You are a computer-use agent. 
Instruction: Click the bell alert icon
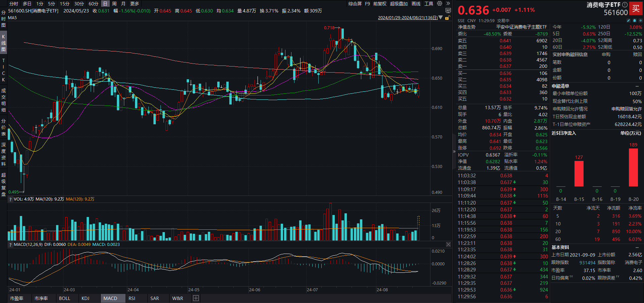coord(635,20)
